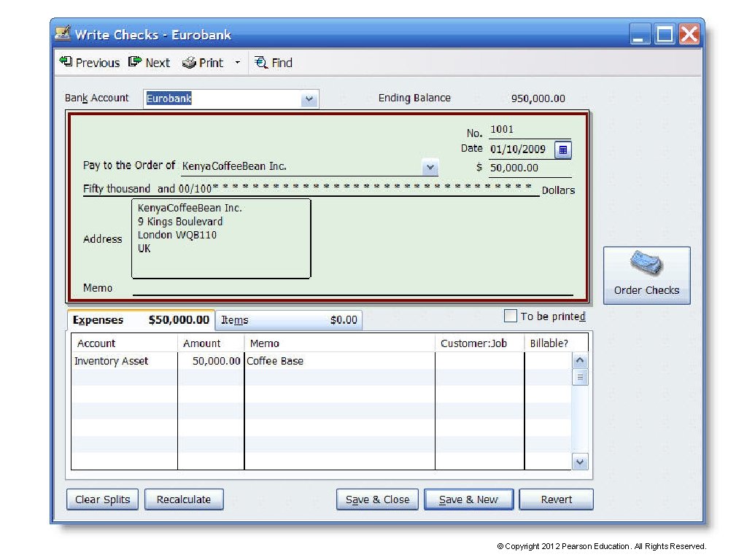Click the check Memo line
This screenshot has width=747, height=560.
pos(352,287)
